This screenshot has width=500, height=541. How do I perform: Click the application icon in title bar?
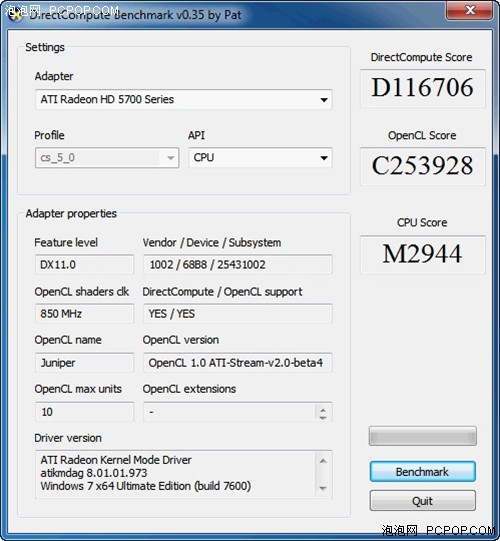pos(14,14)
